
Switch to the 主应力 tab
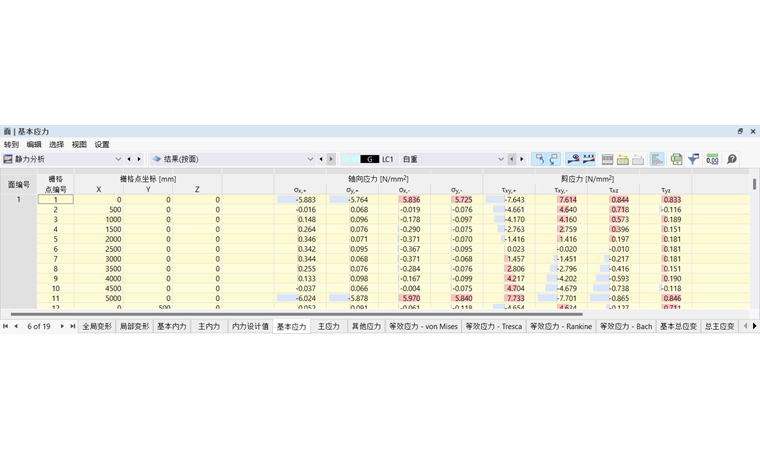coord(329,326)
